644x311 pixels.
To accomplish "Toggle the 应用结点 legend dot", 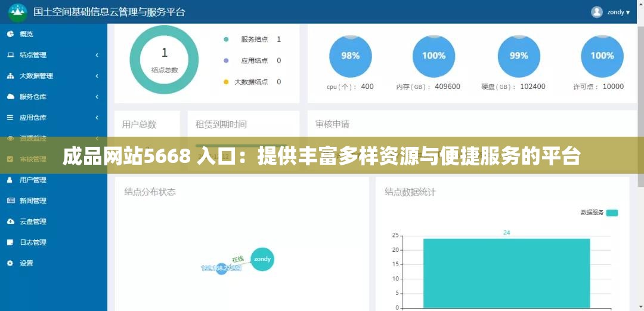I will [x=226, y=60].
